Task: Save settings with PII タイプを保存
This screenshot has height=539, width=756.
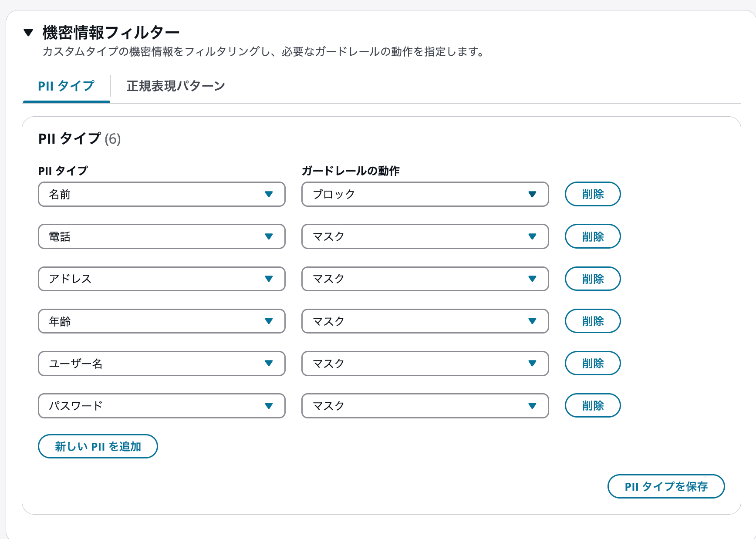Action: coord(666,486)
